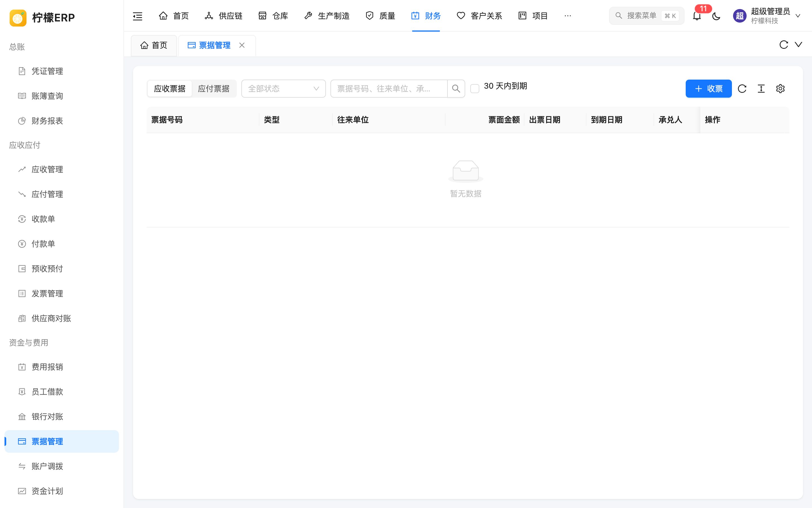Refresh the table list icon

(x=742, y=89)
